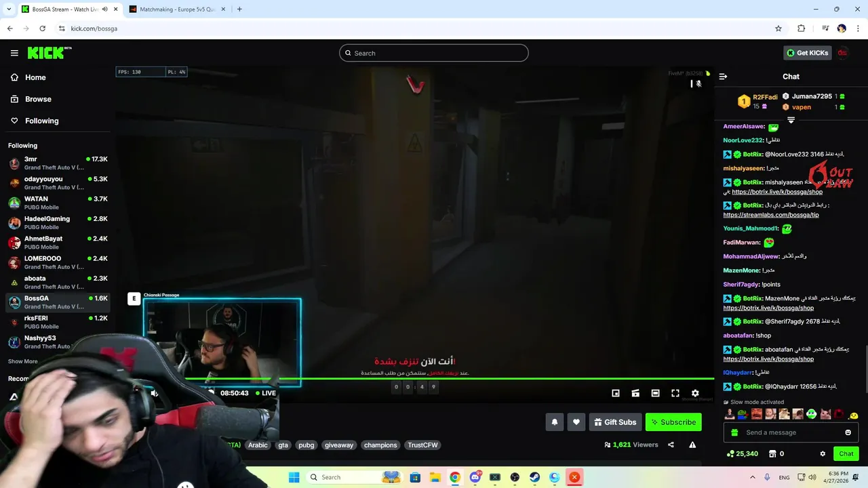
Task: Click the champions tag
Action: click(x=380, y=445)
